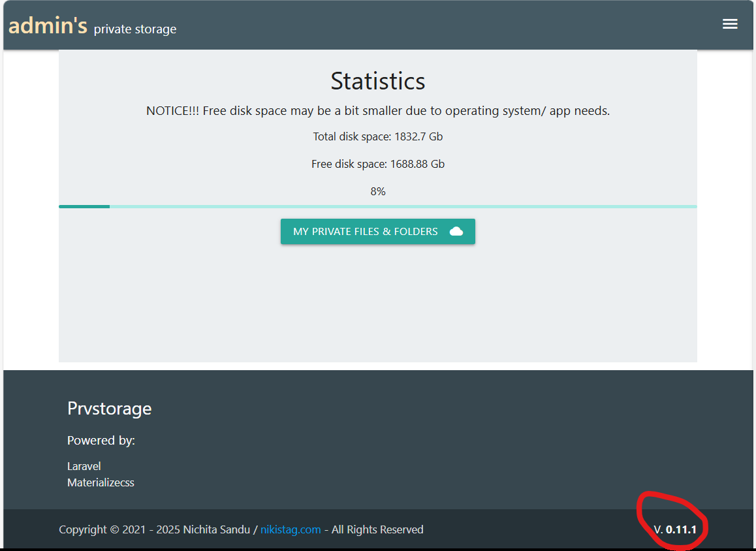
Task: Select the Free disk space value
Action: tap(417, 165)
